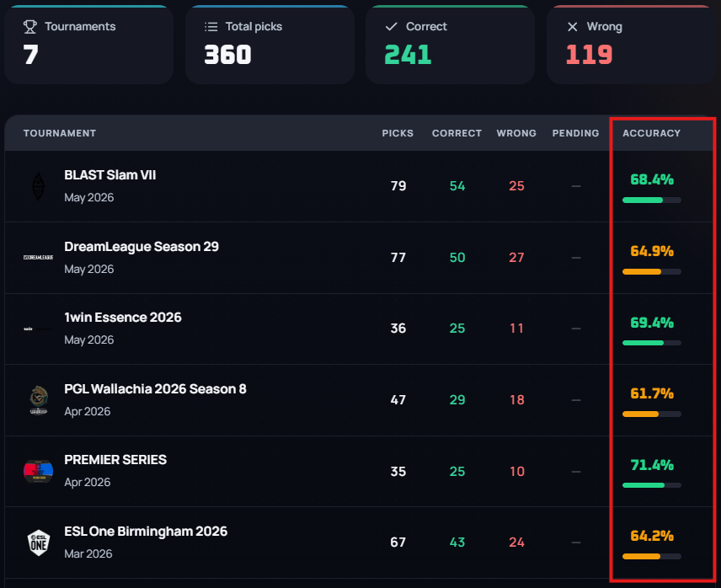Image resolution: width=721 pixels, height=588 pixels.
Task: Click the Total picks 360 summary card
Action: click(x=270, y=45)
